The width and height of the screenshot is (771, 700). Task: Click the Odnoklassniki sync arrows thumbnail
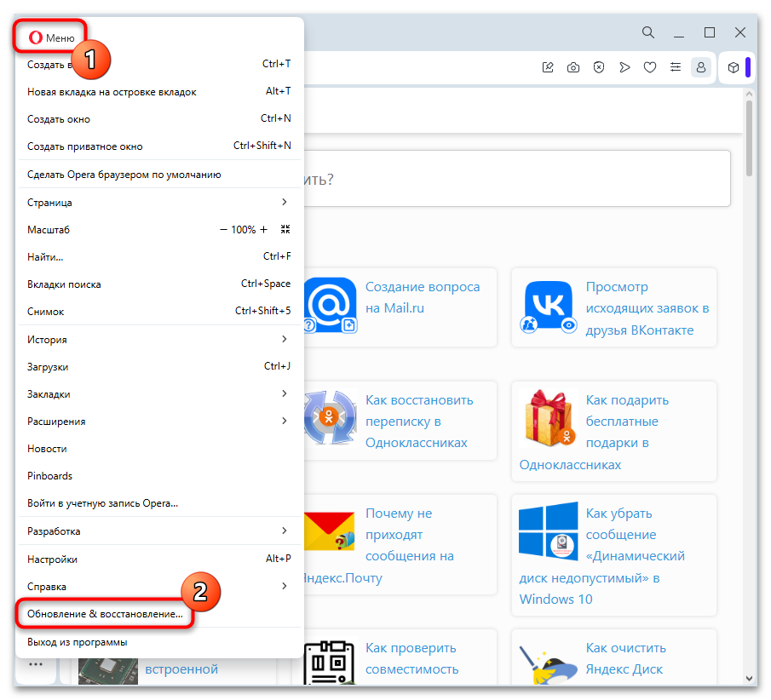coord(330,417)
